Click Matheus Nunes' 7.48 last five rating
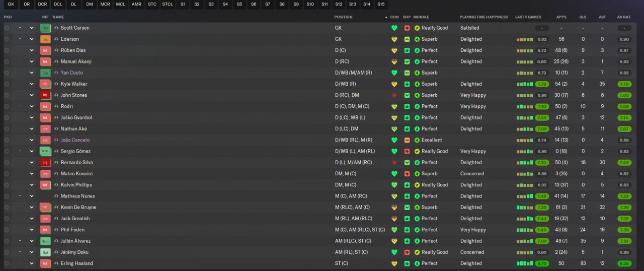 (542, 196)
